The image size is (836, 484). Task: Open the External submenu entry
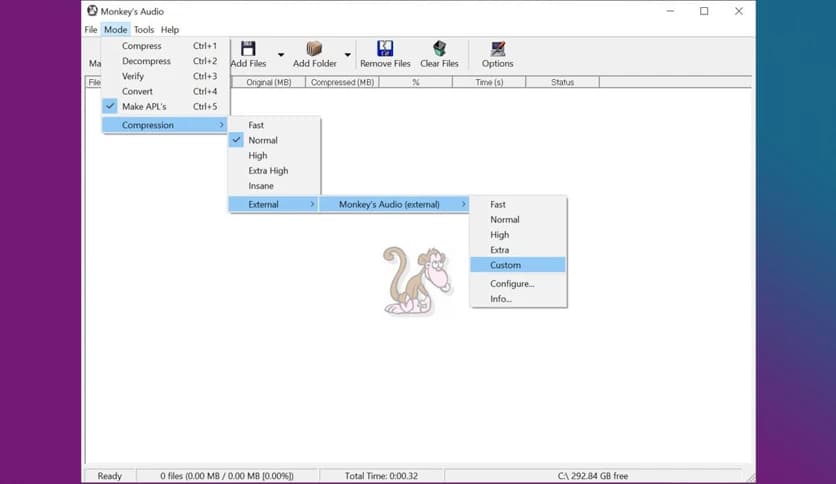pos(274,204)
